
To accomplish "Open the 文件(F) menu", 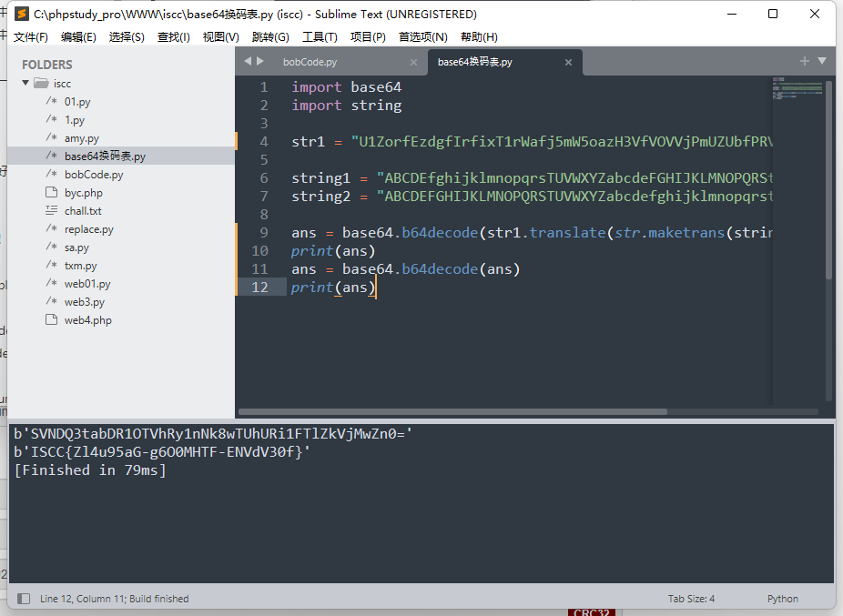I will tap(31, 36).
